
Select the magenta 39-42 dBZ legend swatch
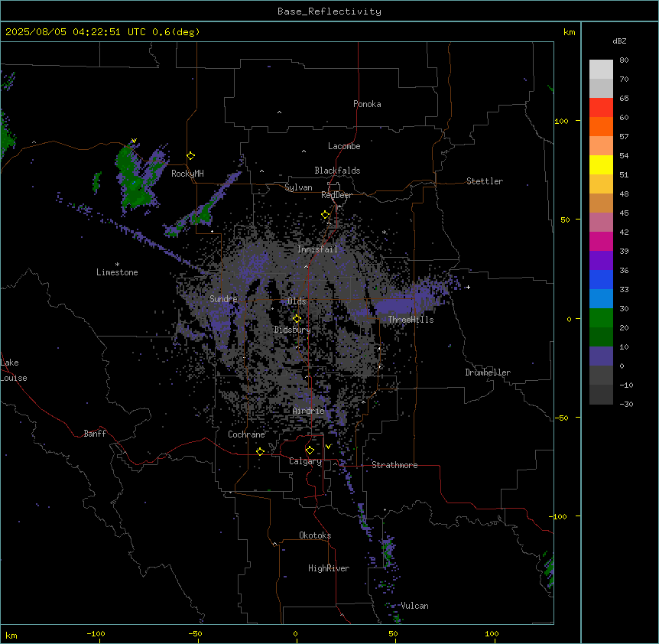coord(601,241)
